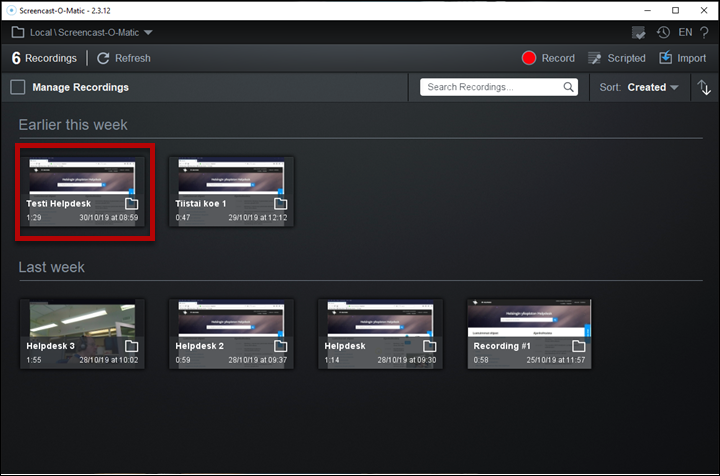The image size is (720, 476).
Task: Switch the EN language selector
Action: click(685, 32)
